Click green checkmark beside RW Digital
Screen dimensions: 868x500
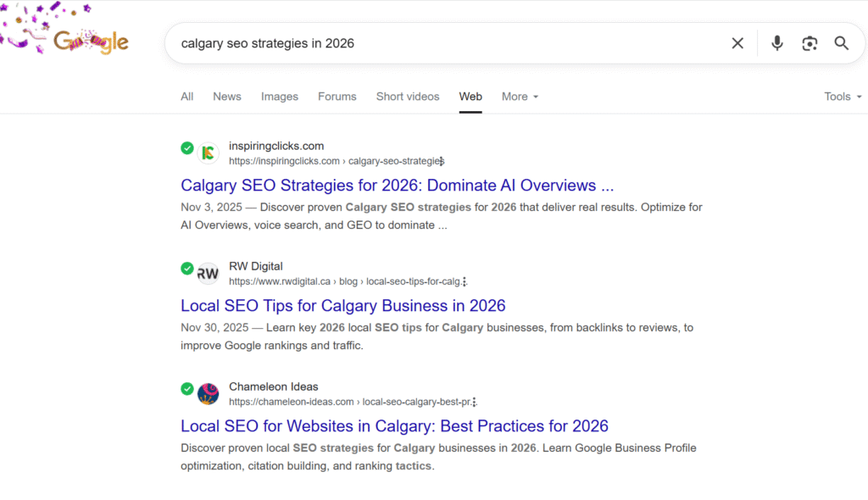[x=187, y=269]
